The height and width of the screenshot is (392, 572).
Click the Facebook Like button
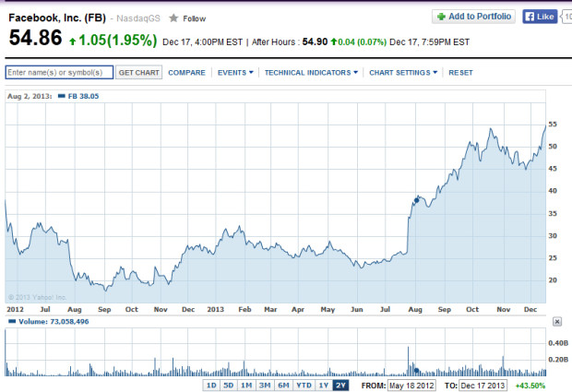(540, 17)
